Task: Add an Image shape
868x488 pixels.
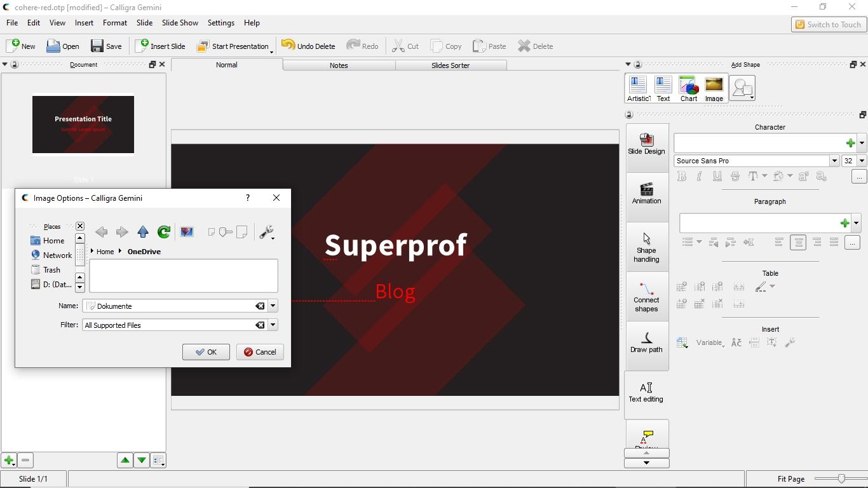Action: coord(714,88)
